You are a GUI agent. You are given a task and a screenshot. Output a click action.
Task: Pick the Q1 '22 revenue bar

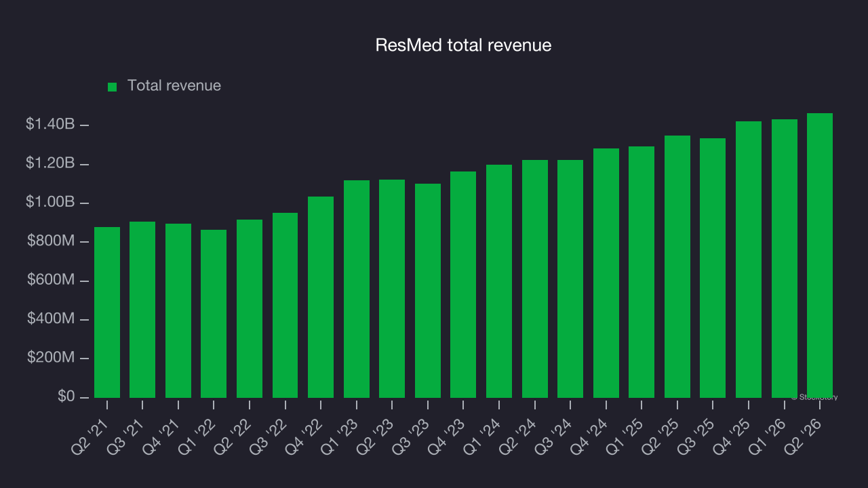[214, 314]
